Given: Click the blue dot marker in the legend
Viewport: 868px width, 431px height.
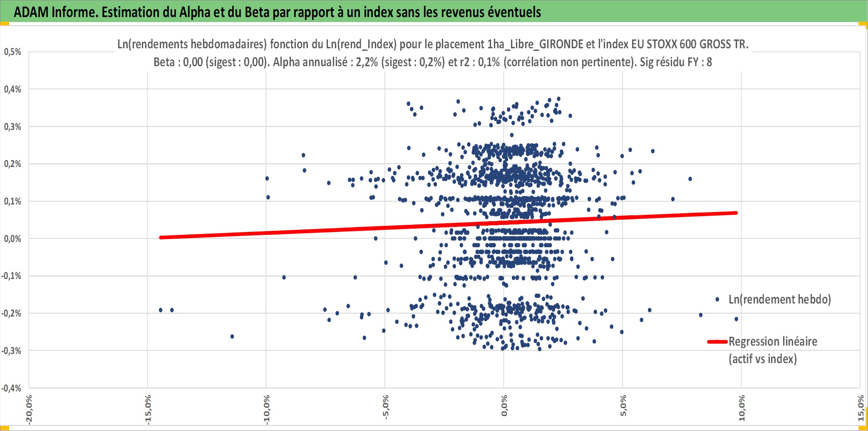Looking at the screenshot, I should [x=717, y=299].
